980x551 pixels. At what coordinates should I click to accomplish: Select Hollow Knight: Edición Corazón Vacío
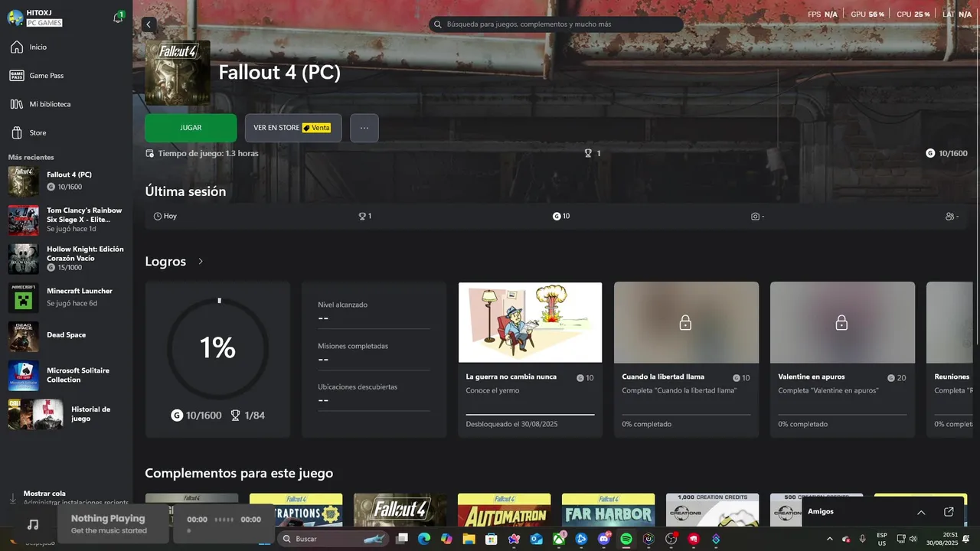click(66, 259)
